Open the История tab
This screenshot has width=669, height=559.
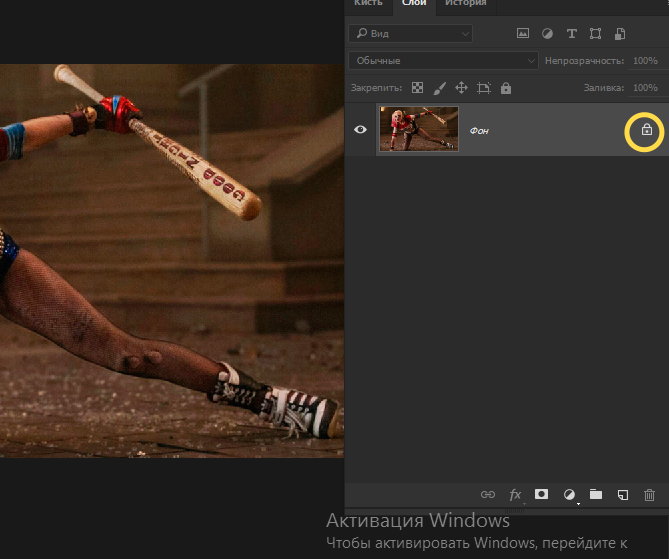coord(465,3)
